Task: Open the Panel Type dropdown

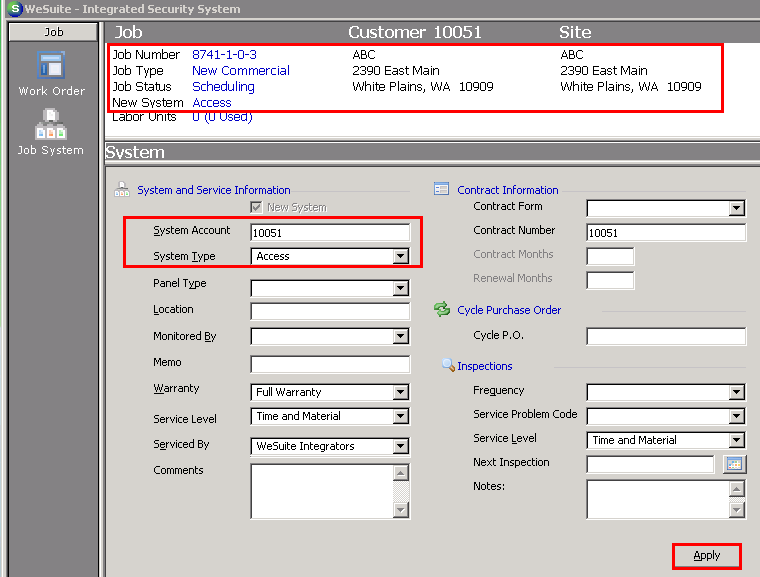Action: click(400, 288)
